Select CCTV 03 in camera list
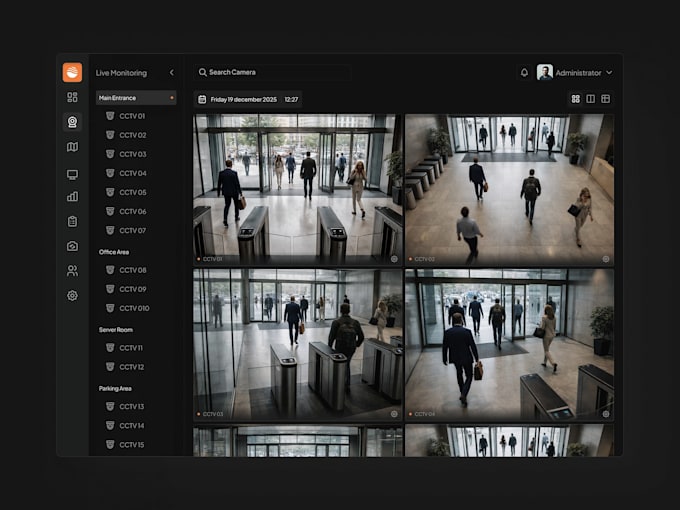 tap(126, 154)
